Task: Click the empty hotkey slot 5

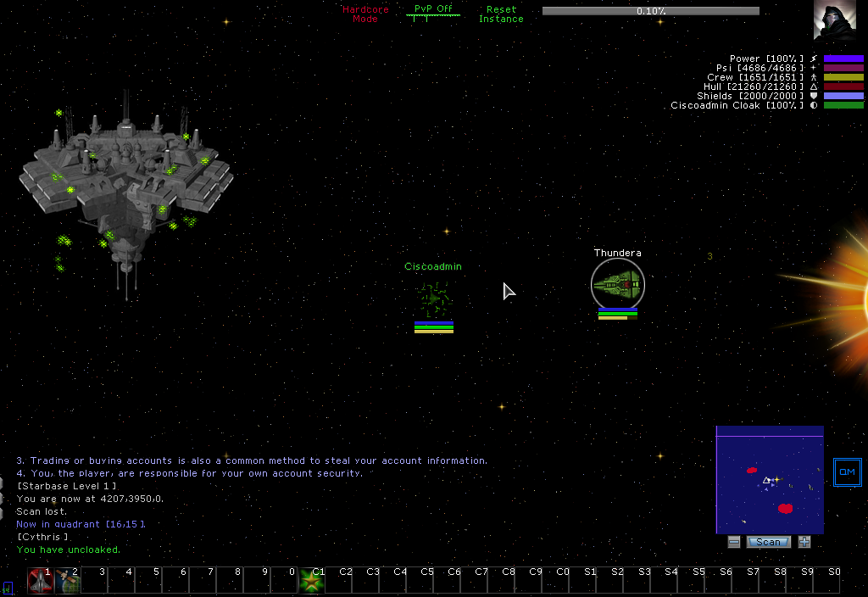Action: click(x=148, y=581)
